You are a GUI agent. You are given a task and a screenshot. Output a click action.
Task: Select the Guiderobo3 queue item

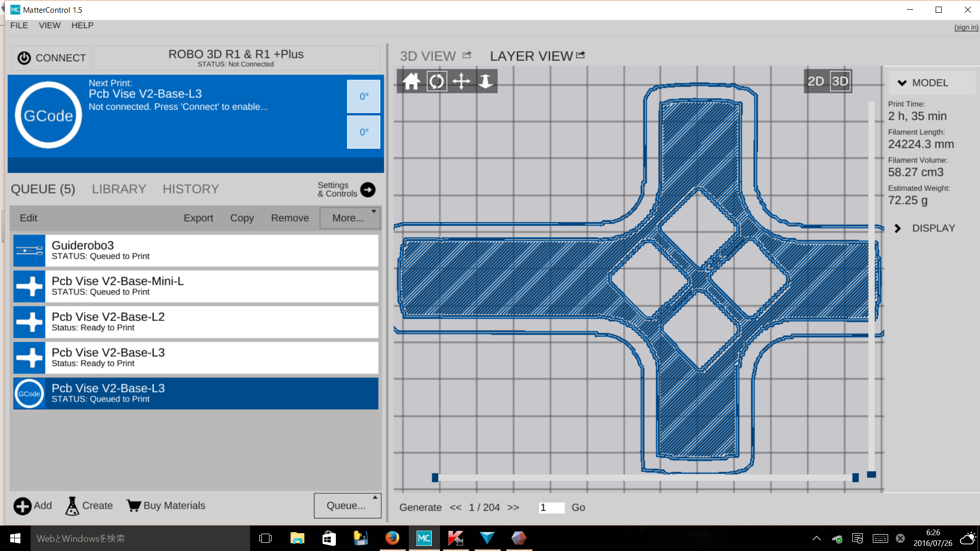point(196,251)
